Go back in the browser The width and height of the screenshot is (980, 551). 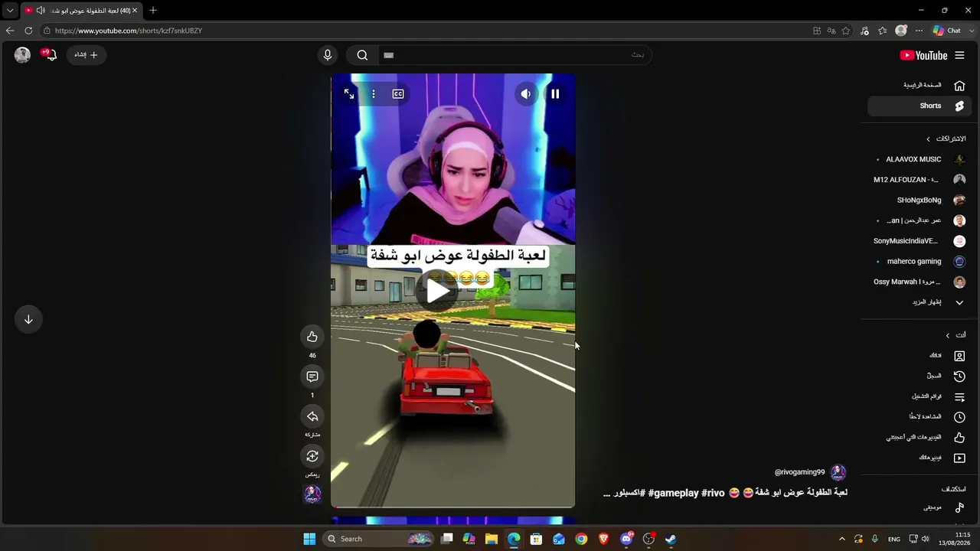pos(9,31)
